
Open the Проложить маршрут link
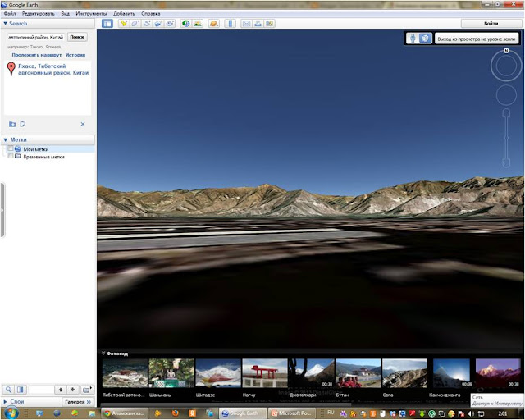(x=36, y=55)
